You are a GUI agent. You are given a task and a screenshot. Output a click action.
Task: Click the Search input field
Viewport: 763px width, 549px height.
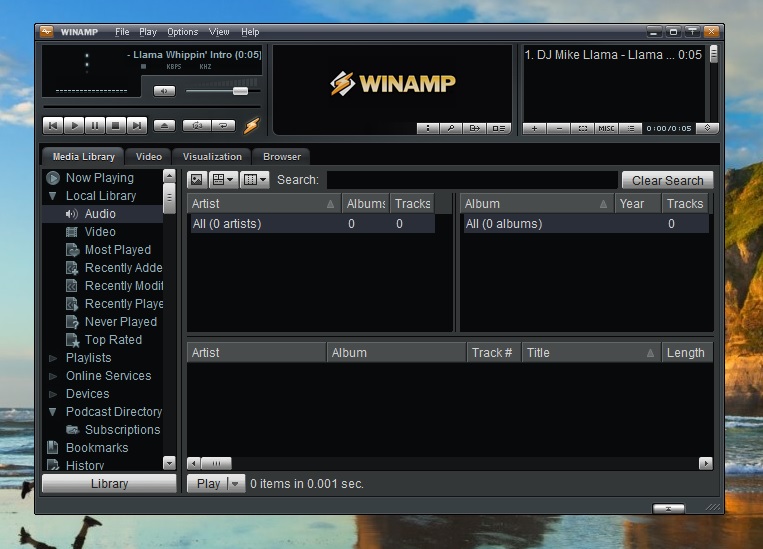click(472, 180)
